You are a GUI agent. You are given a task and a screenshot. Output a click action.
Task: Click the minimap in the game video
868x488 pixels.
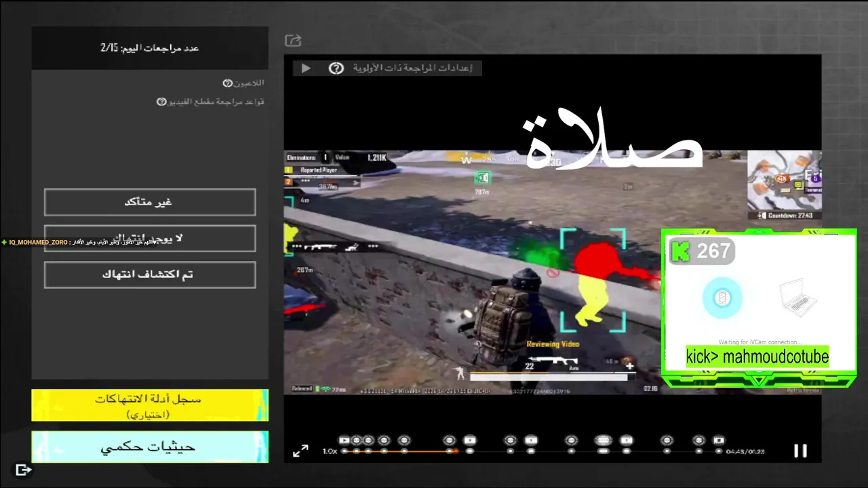785,180
